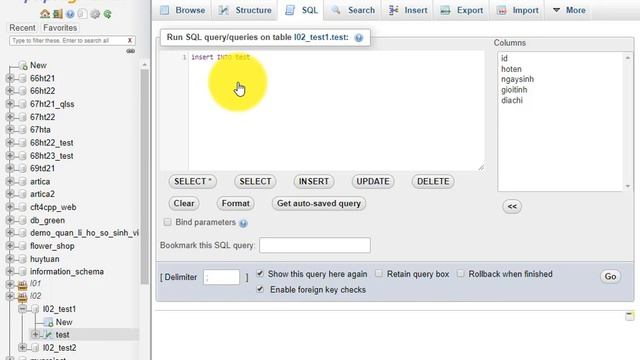Click the Delimiter input field
The height and width of the screenshot is (360, 640).
click(221, 277)
